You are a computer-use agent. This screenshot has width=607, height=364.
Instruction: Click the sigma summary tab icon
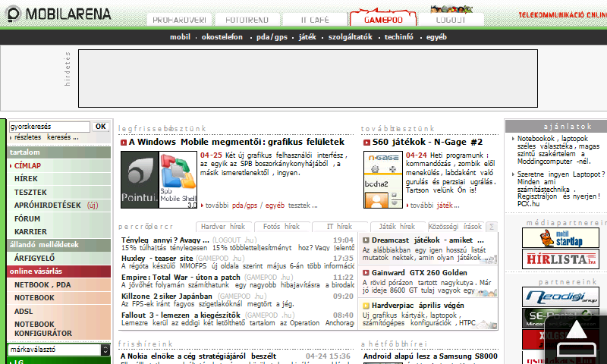click(492, 227)
